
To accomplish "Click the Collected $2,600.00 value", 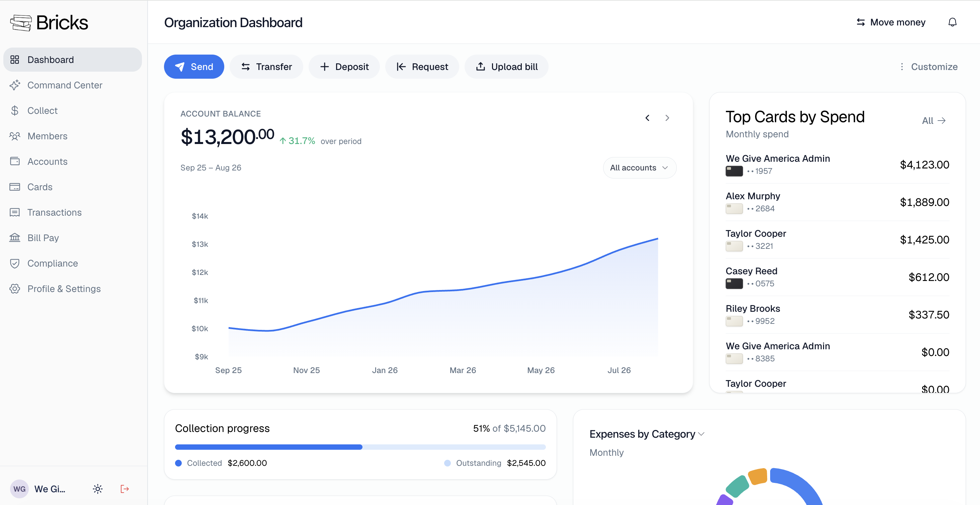I will 247,463.
